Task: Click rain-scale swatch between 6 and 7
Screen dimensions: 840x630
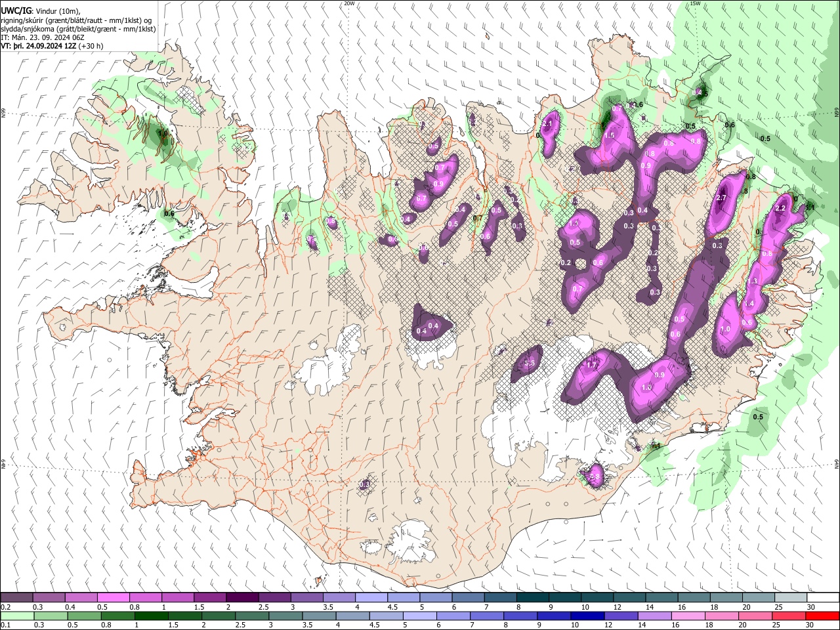Action: pyautogui.click(x=453, y=616)
